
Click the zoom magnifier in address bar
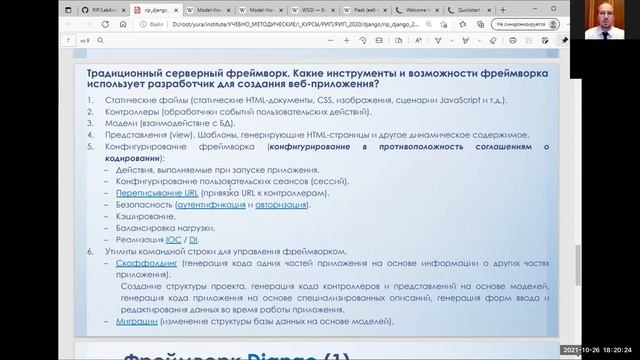[429, 24]
